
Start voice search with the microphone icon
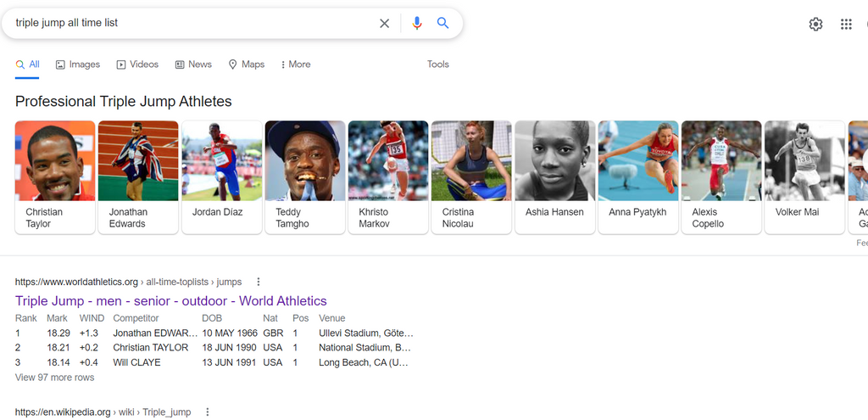coord(417,23)
